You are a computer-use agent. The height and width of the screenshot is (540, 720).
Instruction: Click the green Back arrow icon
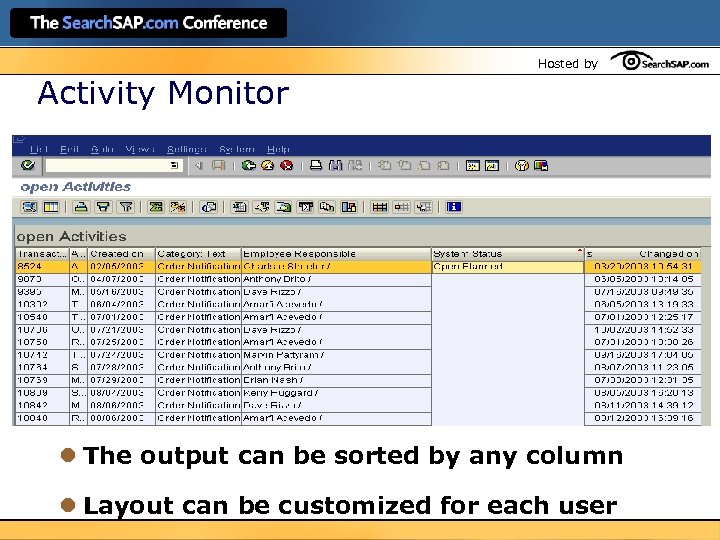(x=249, y=165)
